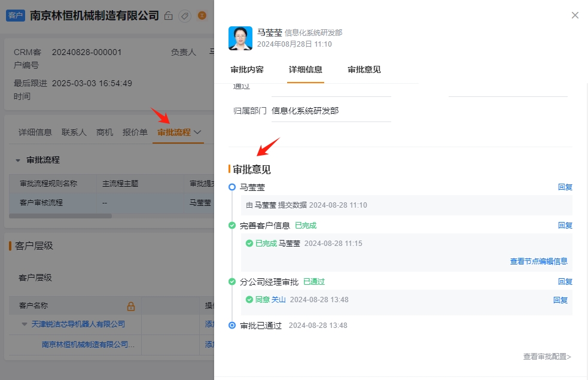The height and width of the screenshot is (380, 588).
Task: Click green check icon beside 完善客户信息
Action: pyautogui.click(x=232, y=226)
